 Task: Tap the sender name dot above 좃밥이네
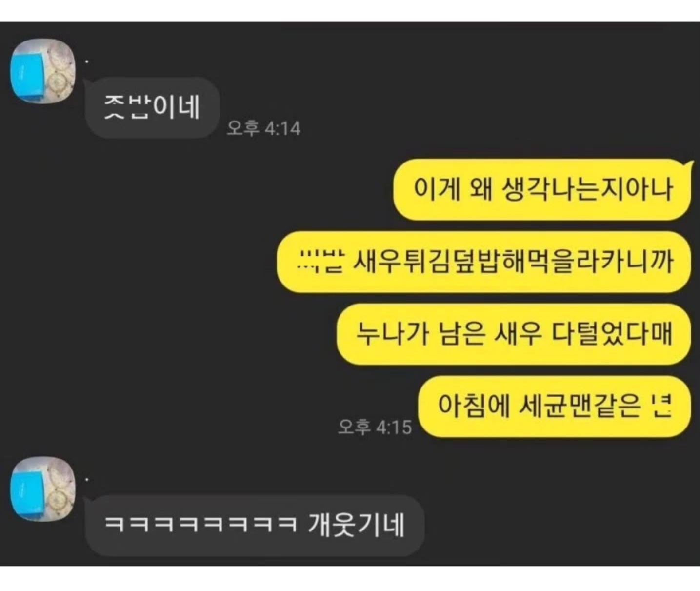click(x=87, y=61)
